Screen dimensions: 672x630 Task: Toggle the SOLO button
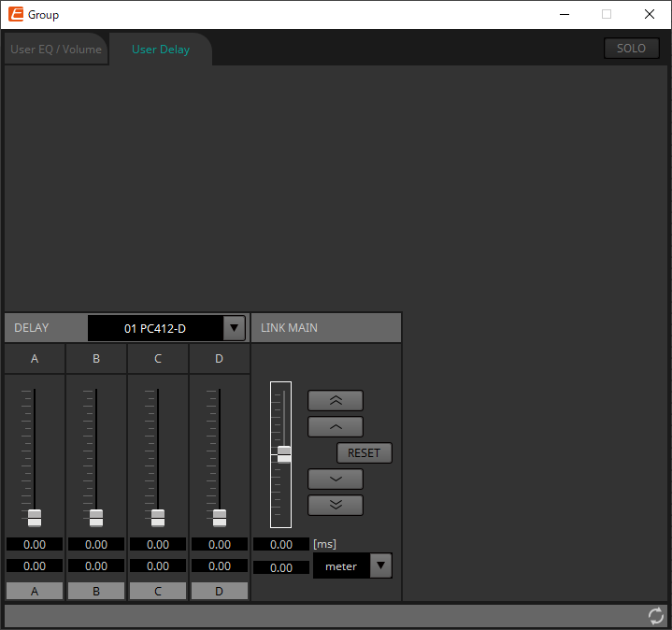click(631, 49)
